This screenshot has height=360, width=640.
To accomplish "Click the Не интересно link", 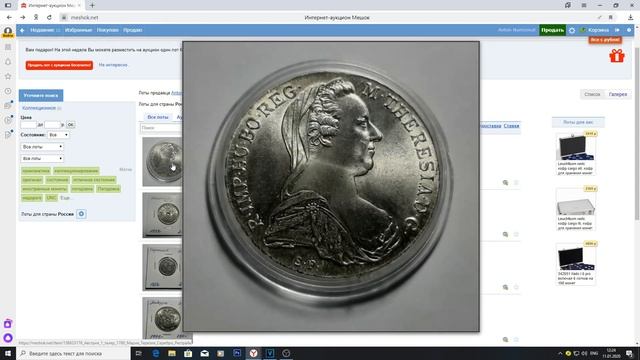I will click(x=113, y=65).
